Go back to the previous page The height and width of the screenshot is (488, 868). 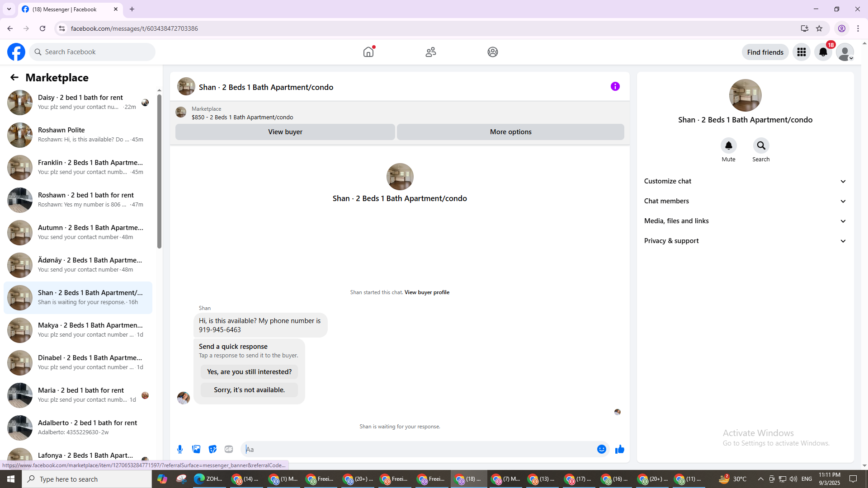10,28
